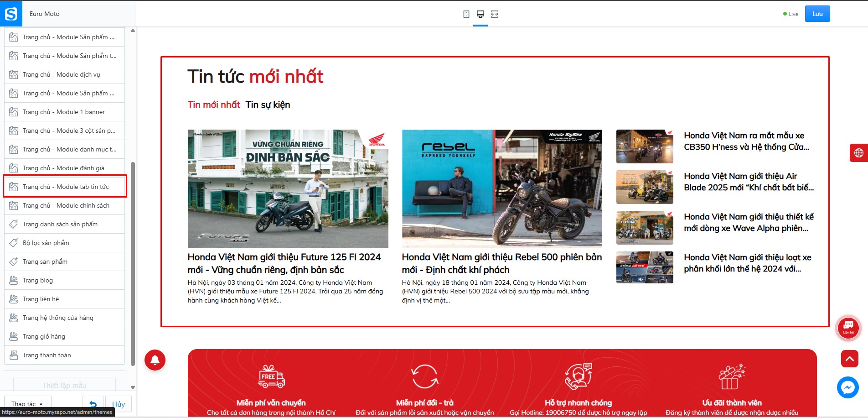Click the Tin tức mới nhất heading
Screen dimensions: 868x418
255,77
